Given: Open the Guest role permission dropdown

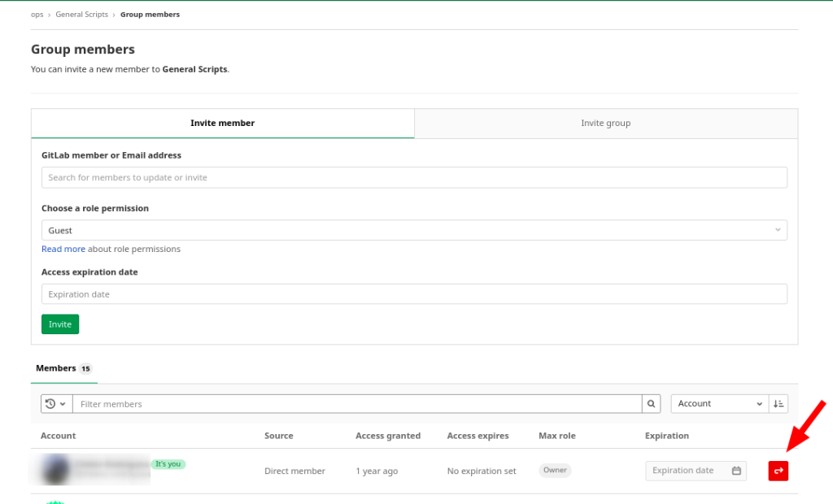Looking at the screenshot, I should [415, 230].
